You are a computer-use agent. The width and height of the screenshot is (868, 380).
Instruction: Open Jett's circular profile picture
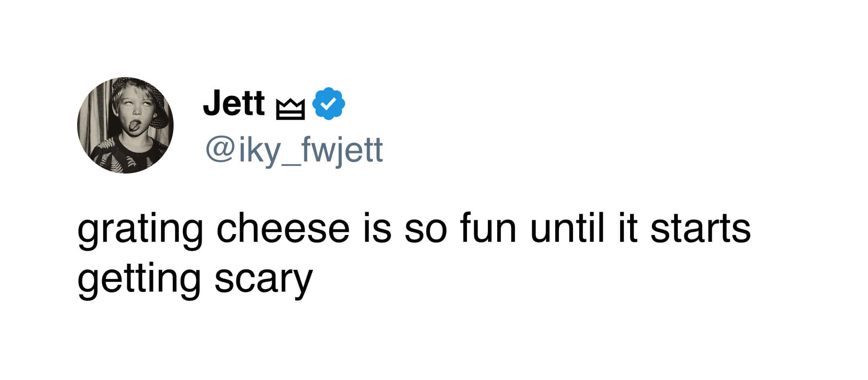coord(125,125)
